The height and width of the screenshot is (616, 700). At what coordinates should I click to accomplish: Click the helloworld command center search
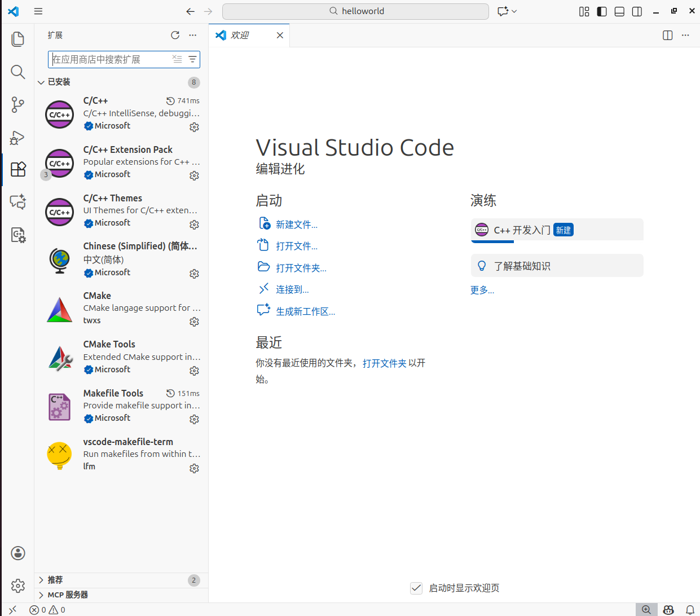[x=355, y=11]
